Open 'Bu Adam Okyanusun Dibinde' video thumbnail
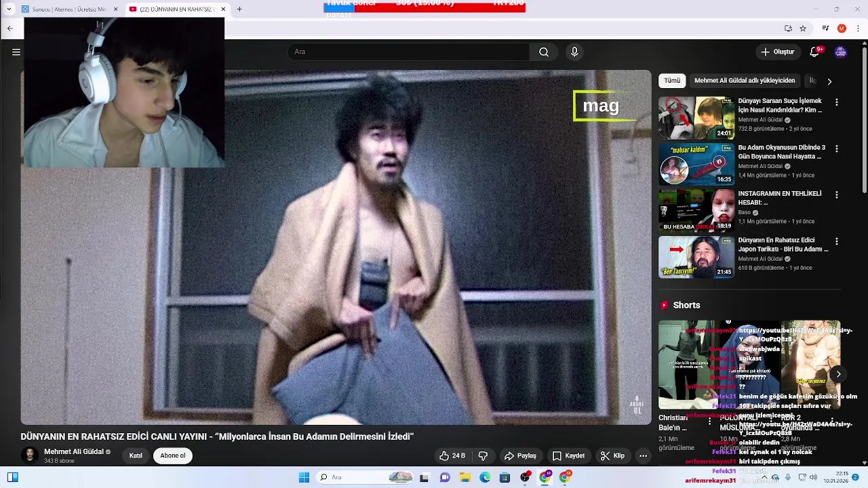The width and height of the screenshot is (868, 488). point(696,164)
